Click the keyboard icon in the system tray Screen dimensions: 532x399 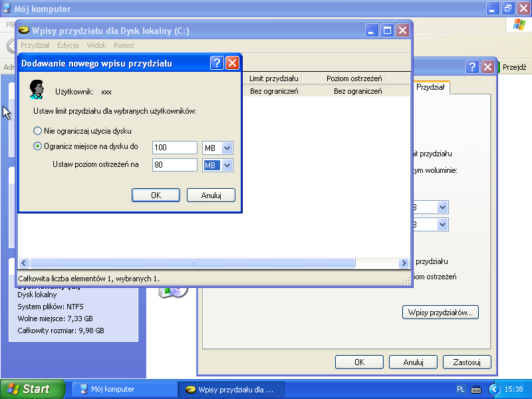pyautogui.click(x=476, y=389)
